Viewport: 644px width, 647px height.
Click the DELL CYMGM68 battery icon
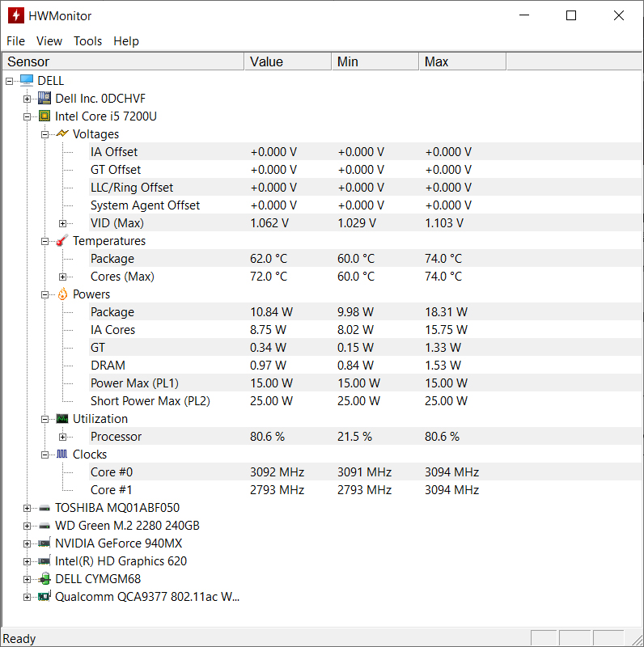(x=44, y=578)
